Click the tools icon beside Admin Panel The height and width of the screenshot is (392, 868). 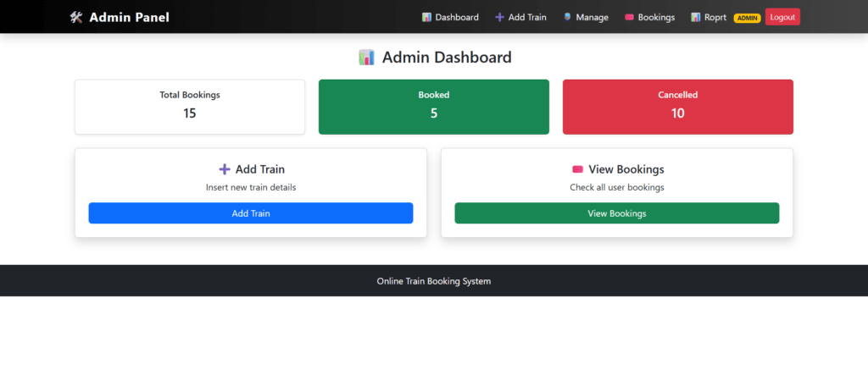click(75, 18)
